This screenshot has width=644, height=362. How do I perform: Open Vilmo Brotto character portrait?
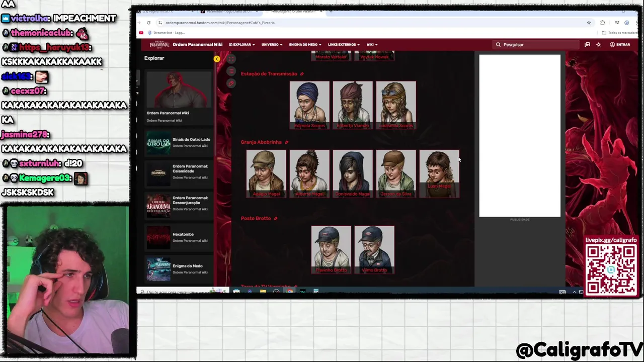point(374,250)
